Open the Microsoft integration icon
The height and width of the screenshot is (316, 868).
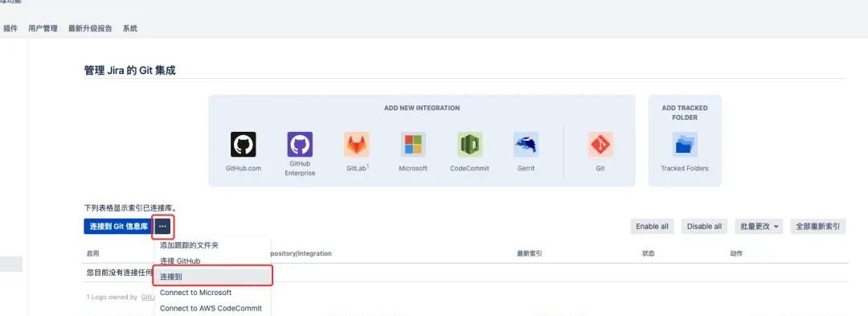click(413, 145)
